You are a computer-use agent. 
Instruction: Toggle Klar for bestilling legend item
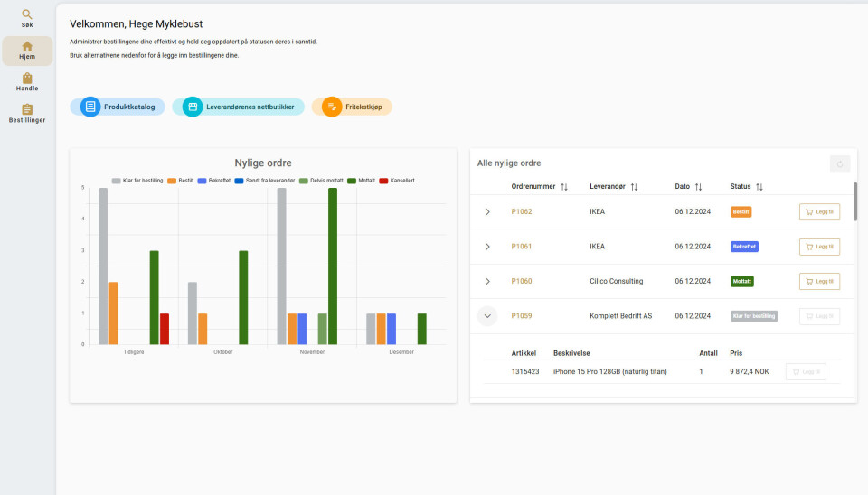click(x=137, y=181)
